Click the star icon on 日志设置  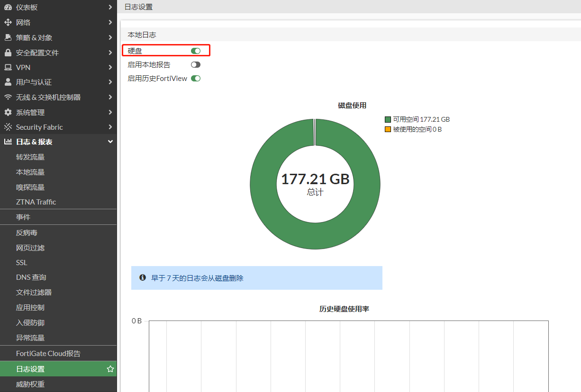pyautogui.click(x=110, y=369)
